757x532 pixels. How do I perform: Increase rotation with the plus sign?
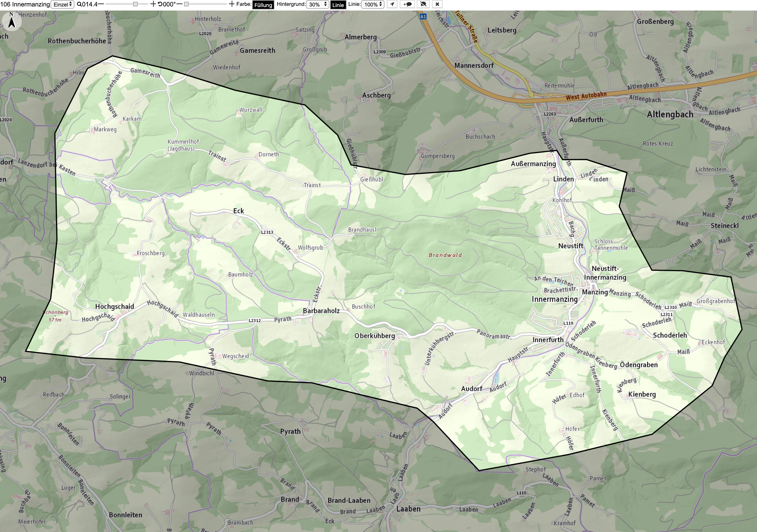coord(232,4)
